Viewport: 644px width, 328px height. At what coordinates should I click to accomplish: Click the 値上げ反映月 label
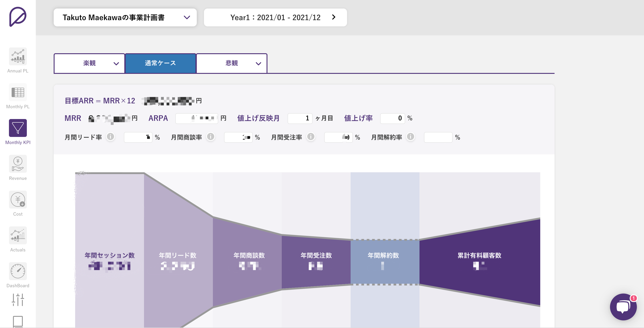258,118
